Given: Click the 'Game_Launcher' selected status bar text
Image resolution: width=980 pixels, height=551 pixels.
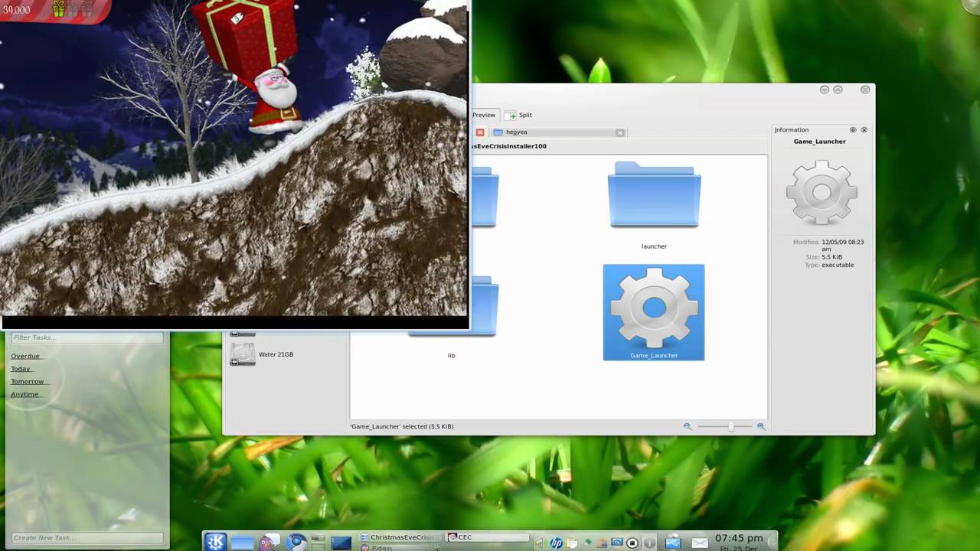Looking at the screenshot, I should coord(402,426).
